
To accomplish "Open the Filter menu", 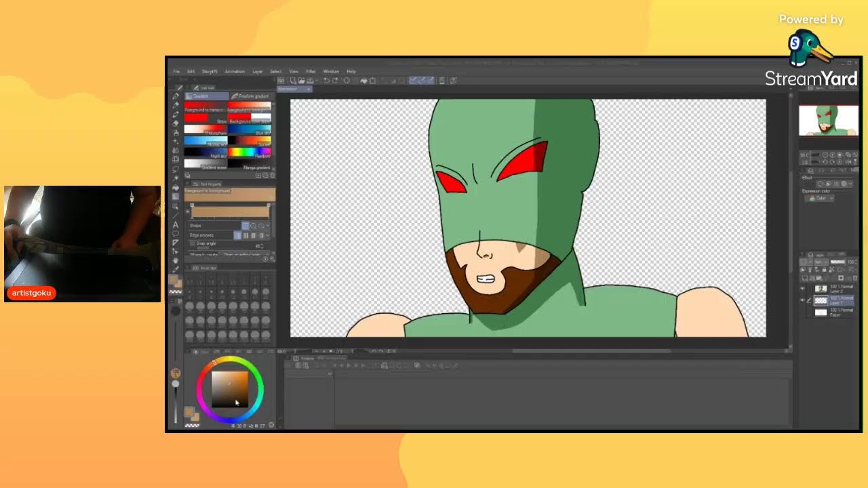I will click(x=311, y=71).
